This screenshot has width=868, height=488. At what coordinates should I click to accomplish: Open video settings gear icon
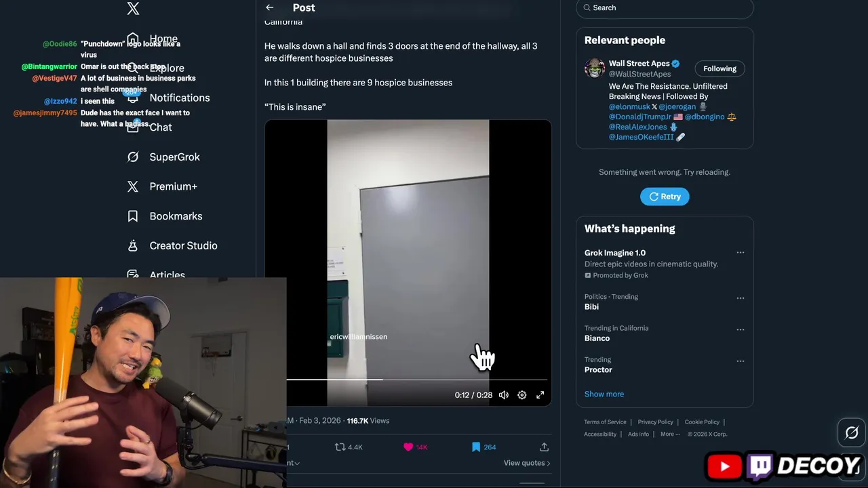(522, 395)
